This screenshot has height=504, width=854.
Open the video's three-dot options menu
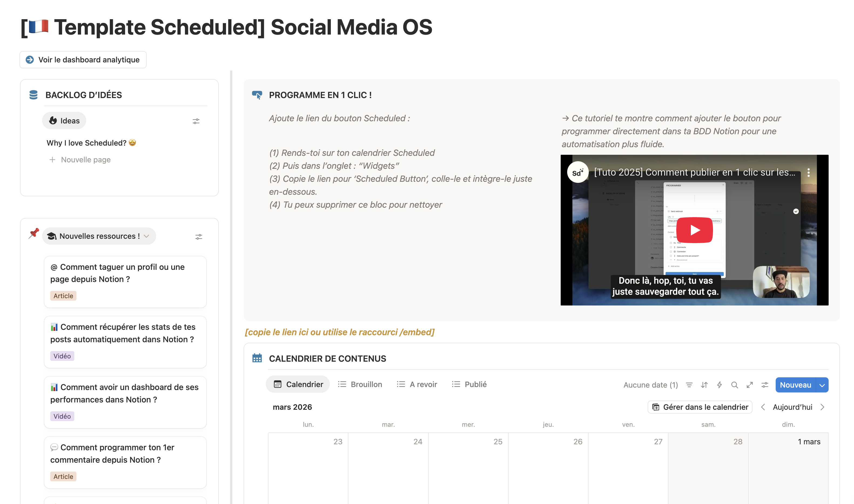click(809, 173)
